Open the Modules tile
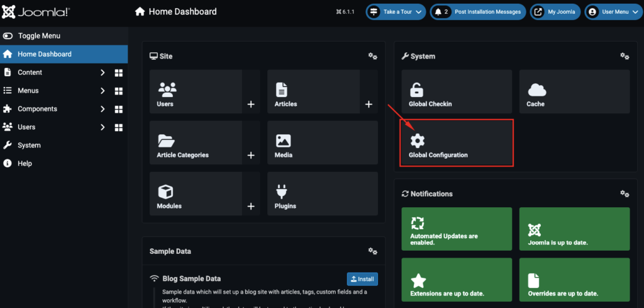Image resolution: width=644 pixels, height=308 pixels. [196, 194]
